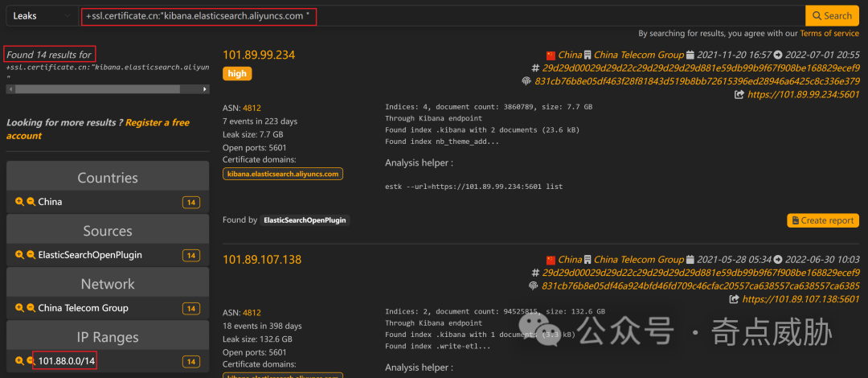
Task: Exclude China country filter with zoom-out icon
Action: coord(31,202)
